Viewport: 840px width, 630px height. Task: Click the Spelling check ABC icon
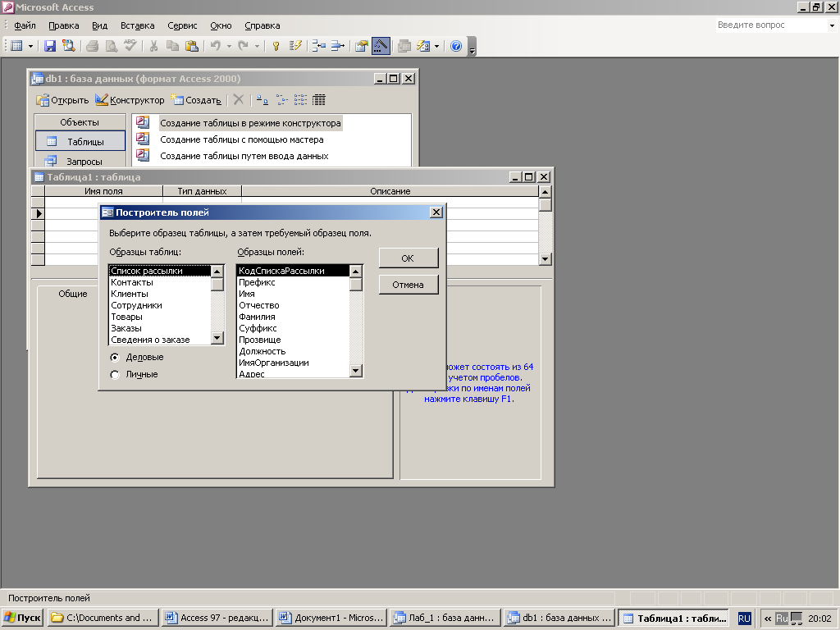(130, 46)
